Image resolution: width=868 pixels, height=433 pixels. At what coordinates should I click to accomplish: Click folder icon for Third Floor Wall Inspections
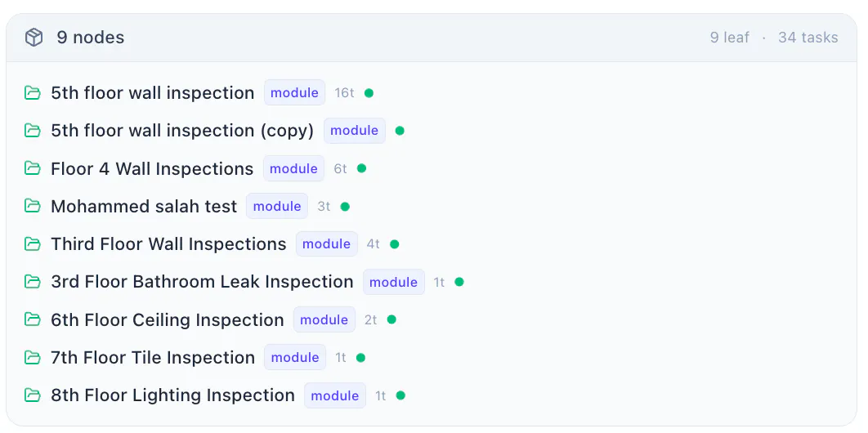(x=33, y=244)
